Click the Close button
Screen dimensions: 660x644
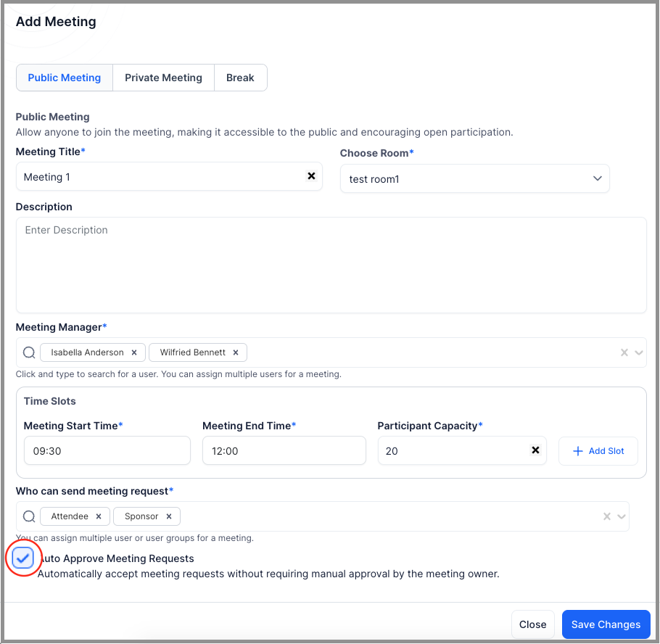pos(532,624)
